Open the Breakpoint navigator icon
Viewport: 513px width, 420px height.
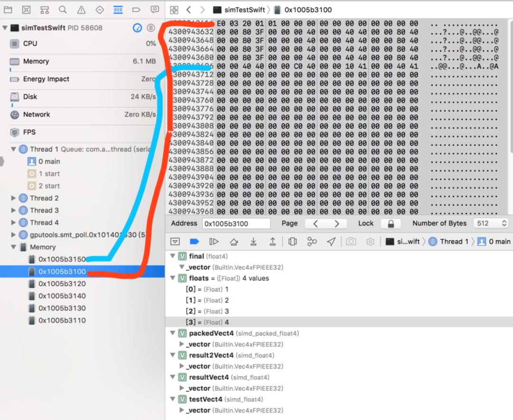tap(136, 10)
